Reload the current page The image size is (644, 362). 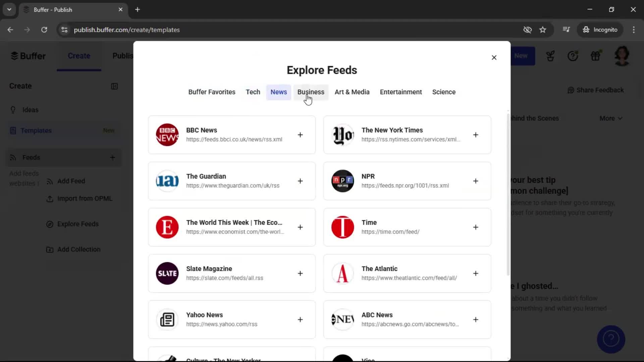click(44, 30)
